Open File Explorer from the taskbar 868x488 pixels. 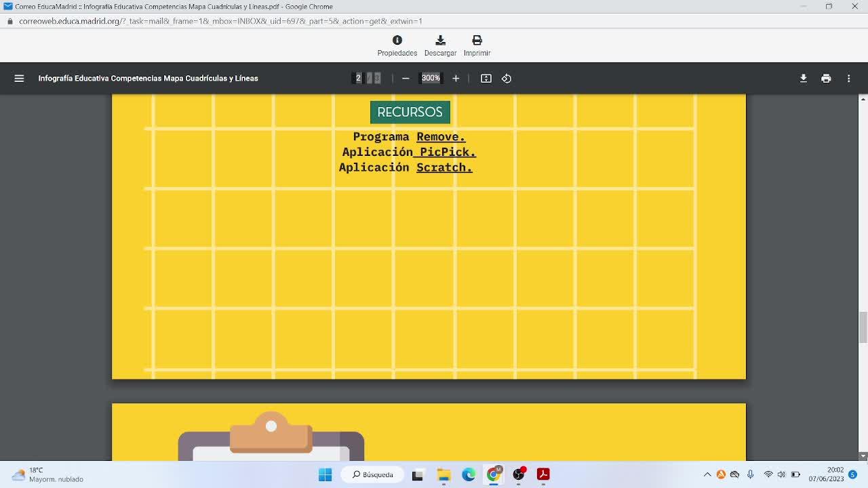click(x=443, y=474)
